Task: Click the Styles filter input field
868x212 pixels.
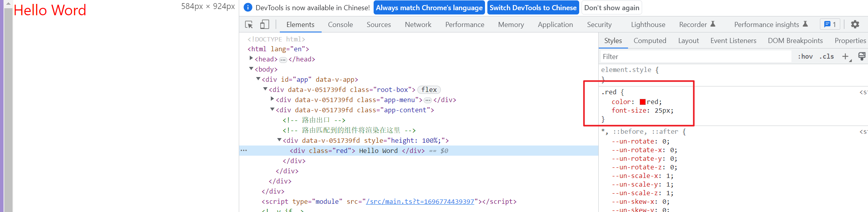Action: point(696,56)
